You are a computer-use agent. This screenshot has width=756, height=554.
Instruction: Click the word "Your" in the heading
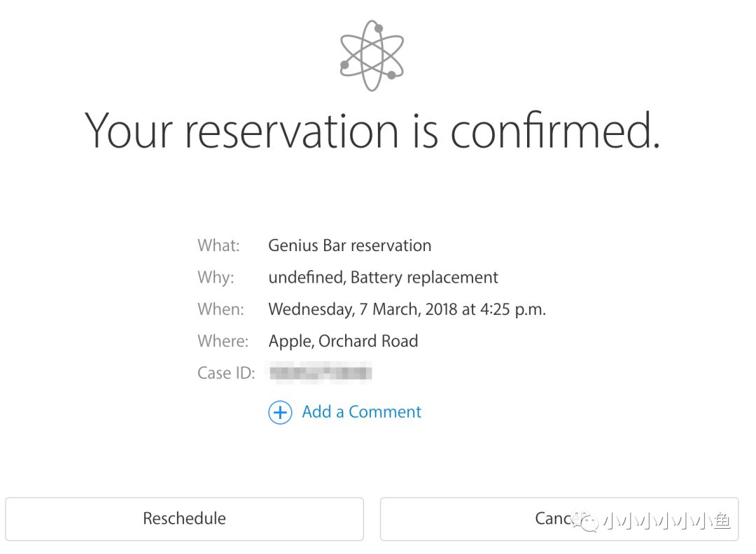point(129,131)
